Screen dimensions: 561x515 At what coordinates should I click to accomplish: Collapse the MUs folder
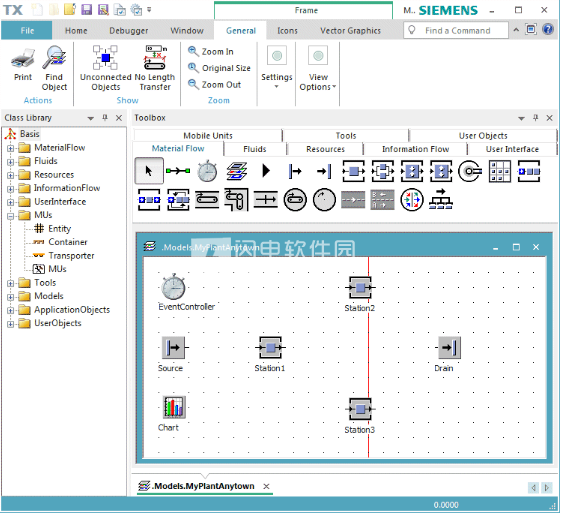click(10, 216)
